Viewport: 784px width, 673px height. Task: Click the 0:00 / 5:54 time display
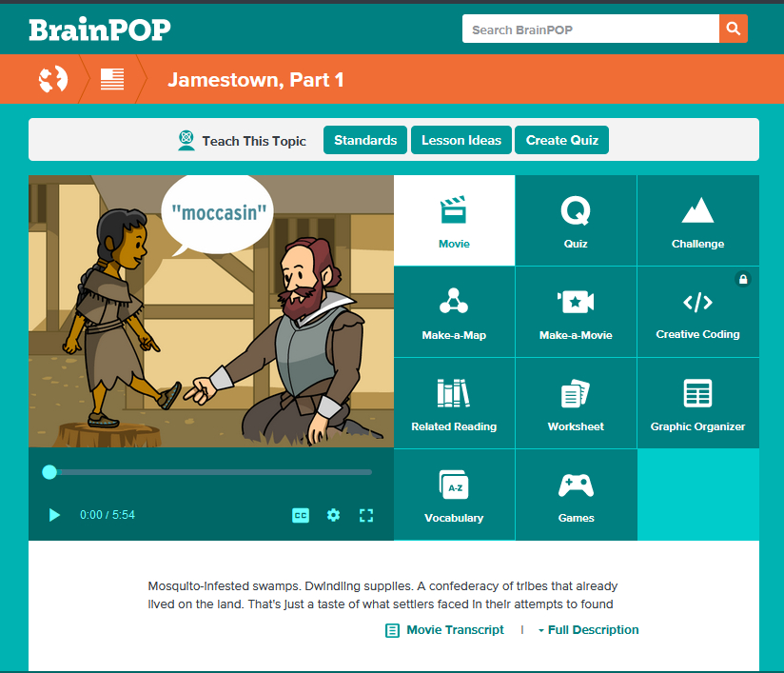point(108,515)
